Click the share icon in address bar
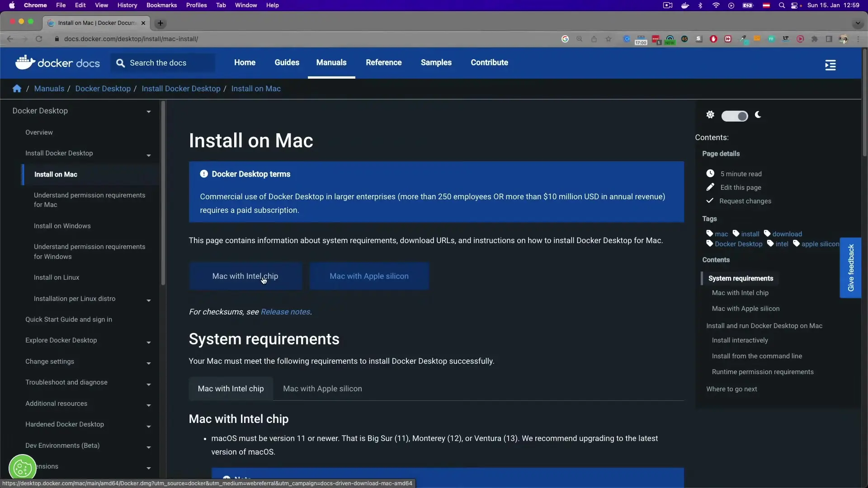The height and width of the screenshot is (488, 868). point(594,39)
